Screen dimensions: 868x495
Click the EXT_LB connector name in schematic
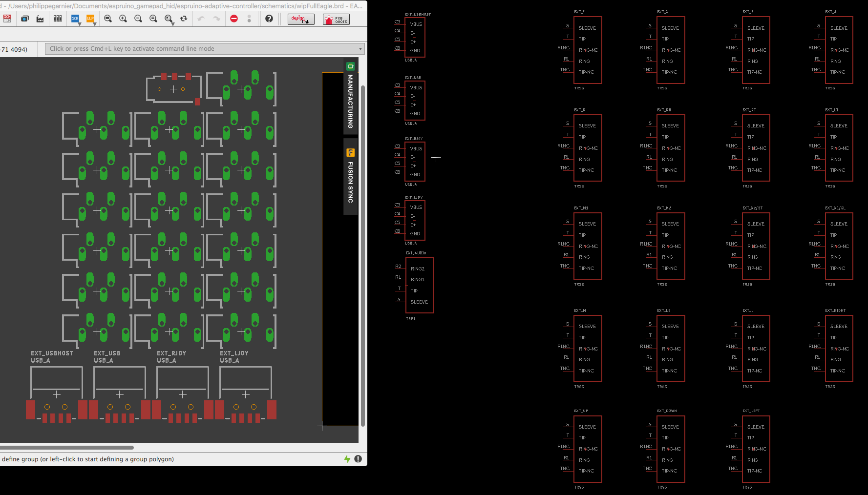(x=664, y=310)
